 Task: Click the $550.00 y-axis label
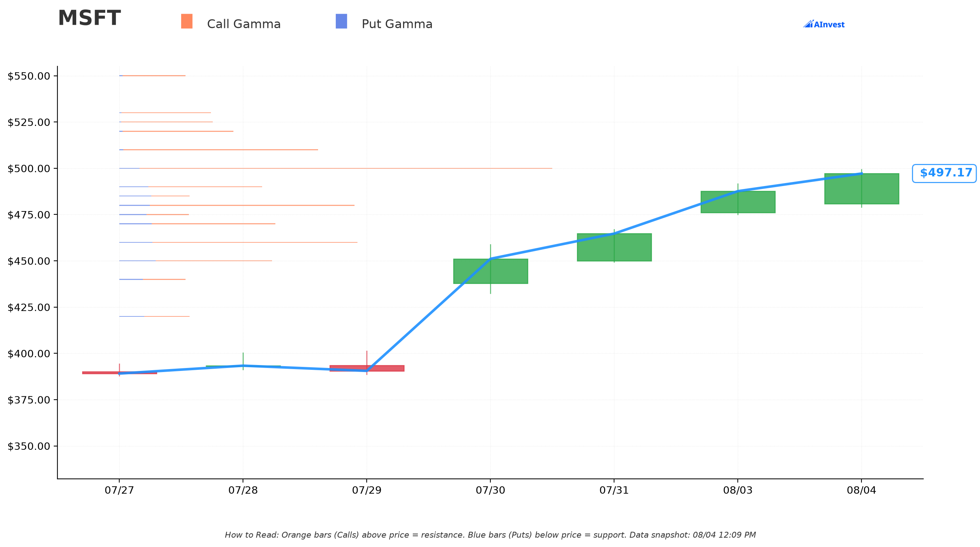pos(29,76)
